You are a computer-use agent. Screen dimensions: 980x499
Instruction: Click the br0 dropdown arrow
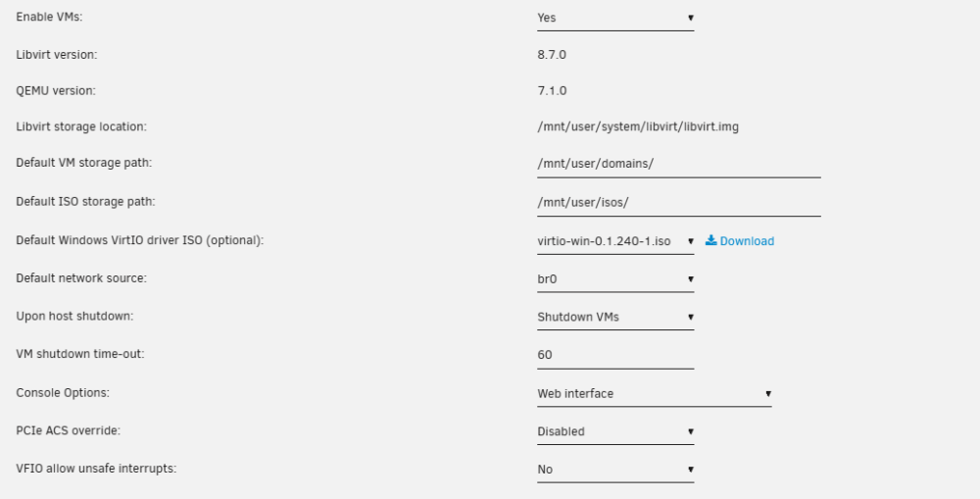click(x=690, y=279)
